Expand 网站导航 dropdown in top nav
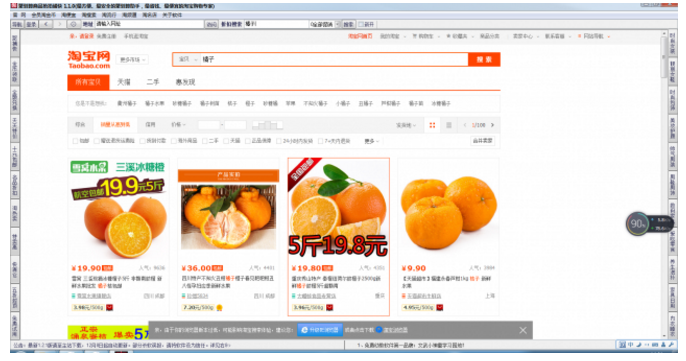 (596, 36)
